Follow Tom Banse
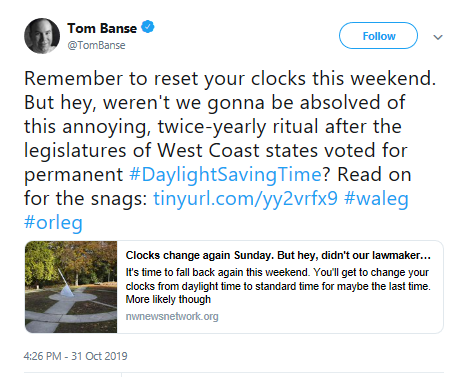 pyautogui.click(x=378, y=36)
